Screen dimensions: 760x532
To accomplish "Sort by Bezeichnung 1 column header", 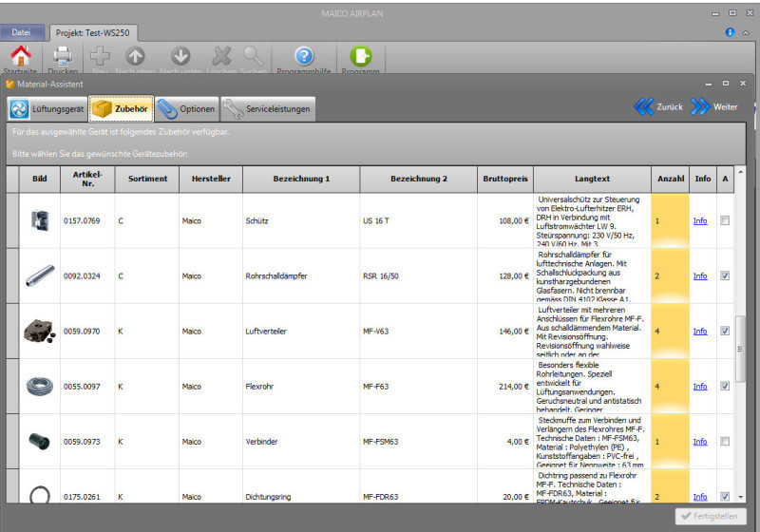I will 301,179.
